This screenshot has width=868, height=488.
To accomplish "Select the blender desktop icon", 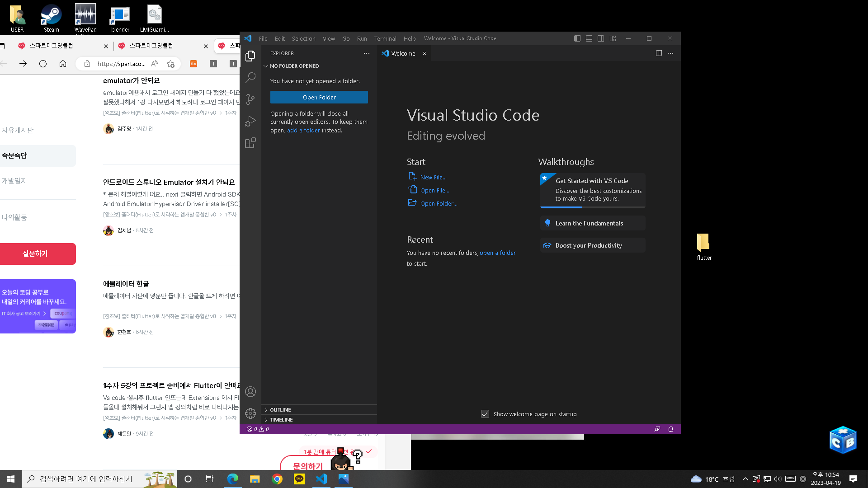I will point(120,18).
